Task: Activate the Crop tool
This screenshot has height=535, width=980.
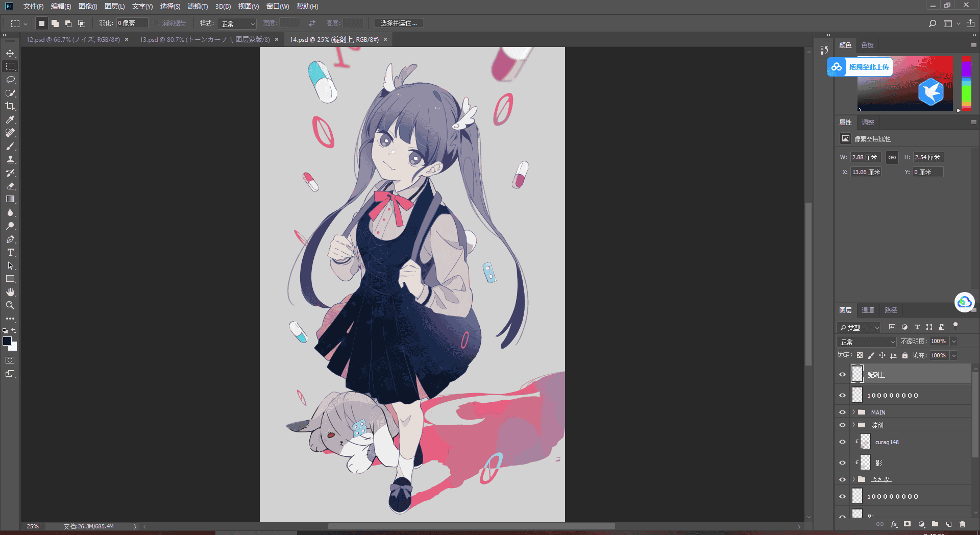Action: 10,106
